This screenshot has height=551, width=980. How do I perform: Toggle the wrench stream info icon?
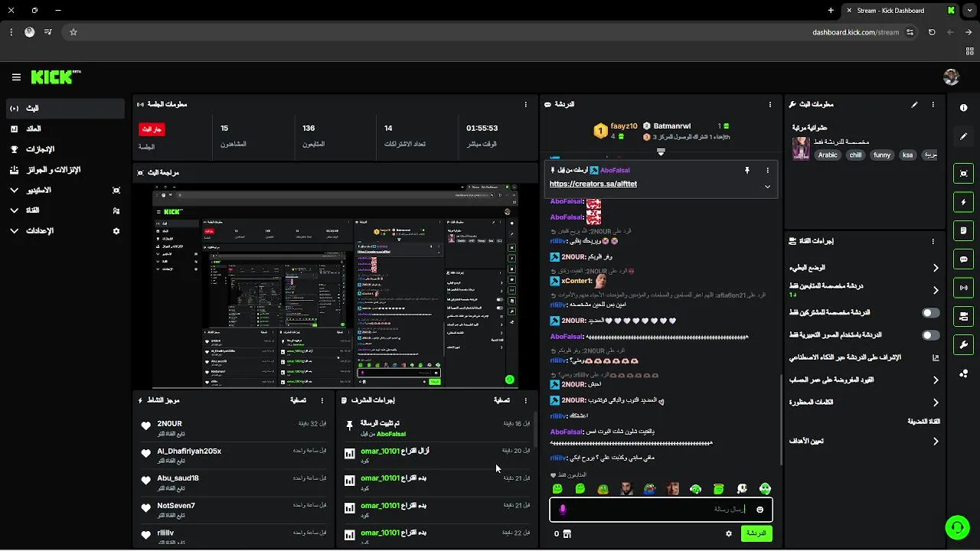963,344
